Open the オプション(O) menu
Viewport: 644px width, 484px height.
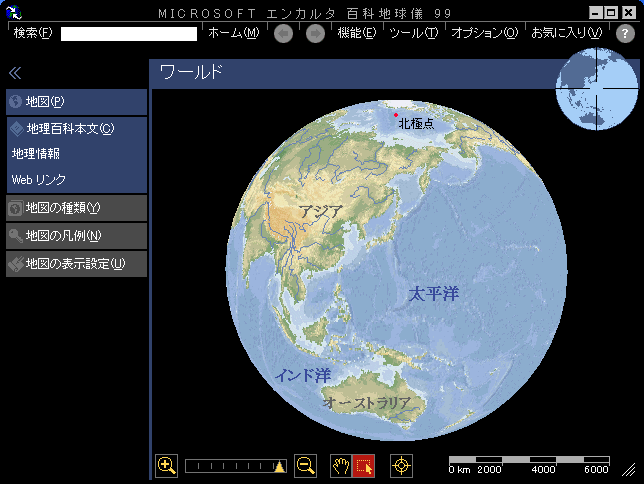[x=485, y=32]
